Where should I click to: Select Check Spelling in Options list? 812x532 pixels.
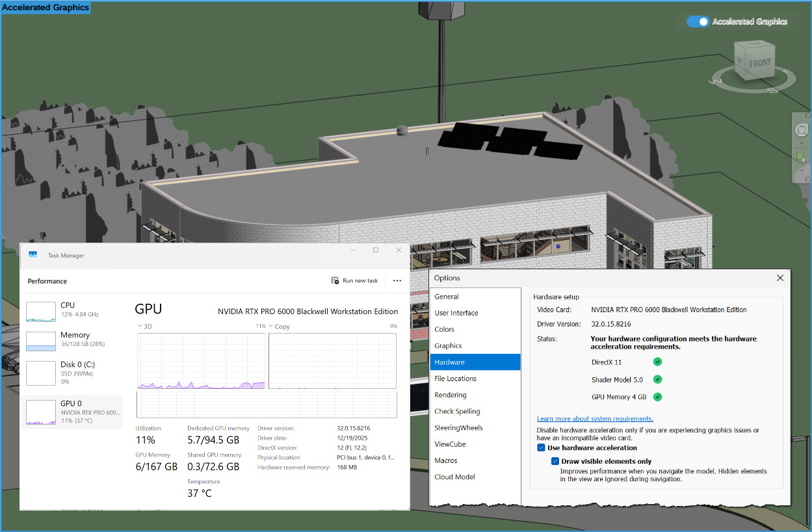[x=475, y=411]
